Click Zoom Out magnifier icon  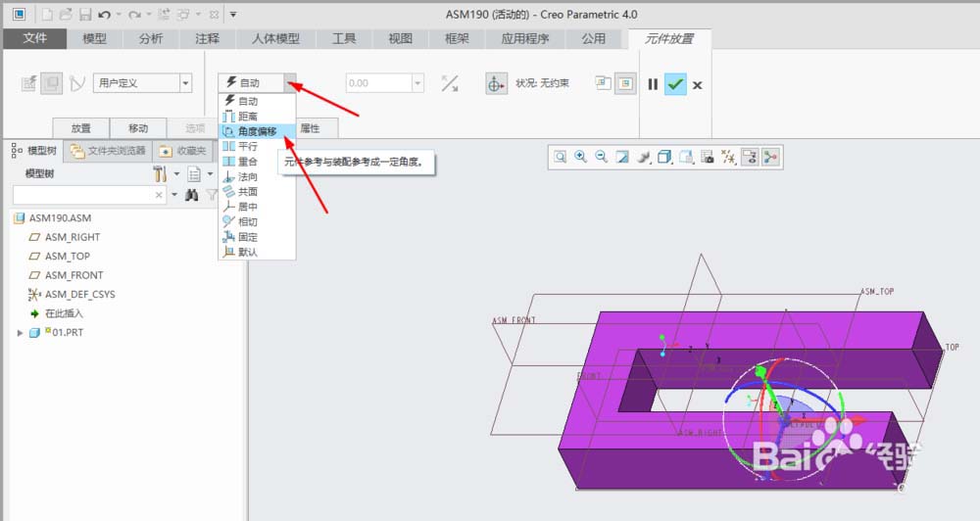point(602,157)
